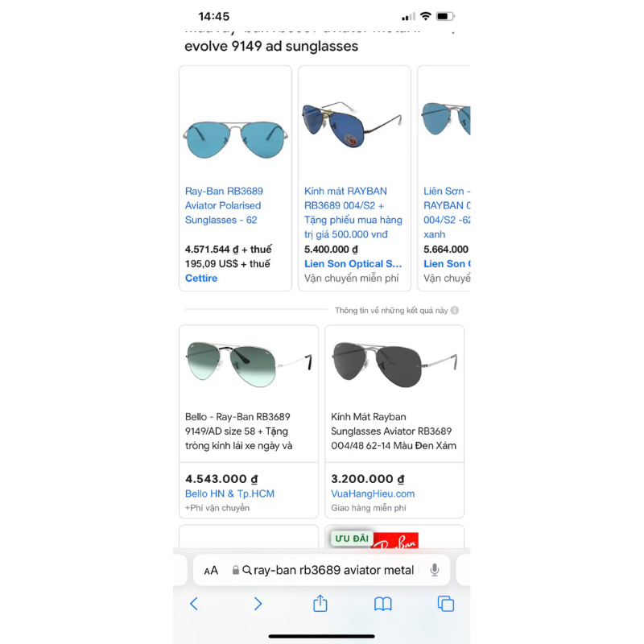Visit the Cettire seller link

(201, 278)
